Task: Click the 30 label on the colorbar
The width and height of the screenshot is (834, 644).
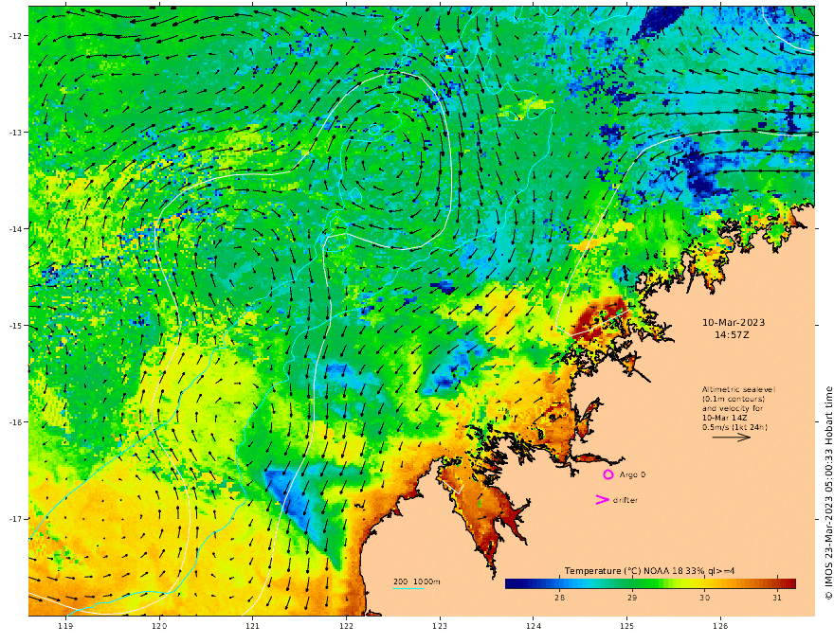Action: click(704, 598)
